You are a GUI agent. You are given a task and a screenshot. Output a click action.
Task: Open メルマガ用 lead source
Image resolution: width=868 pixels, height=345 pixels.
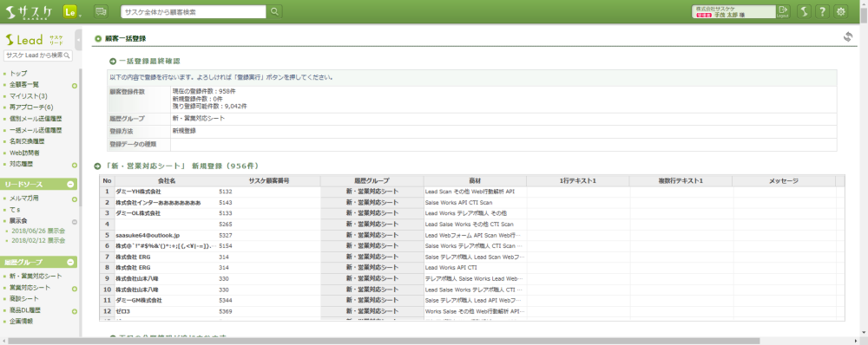(x=23, y=198)
